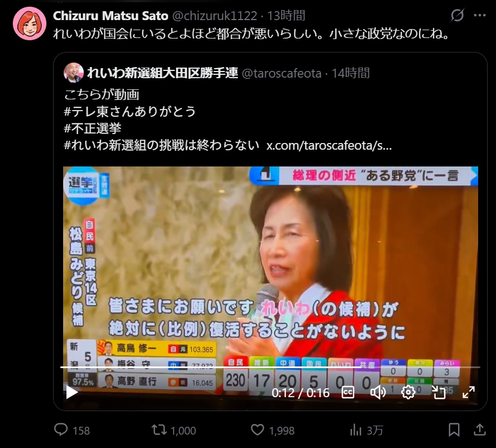
Task: Mute the video with the speaker icon
Action: (378, 393)
